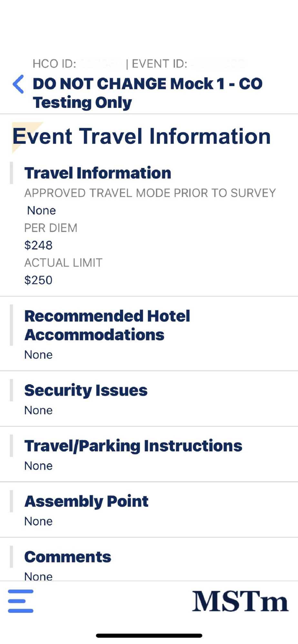
Task: Tap the per diem $248 value
Action: (x=38, y=245)
